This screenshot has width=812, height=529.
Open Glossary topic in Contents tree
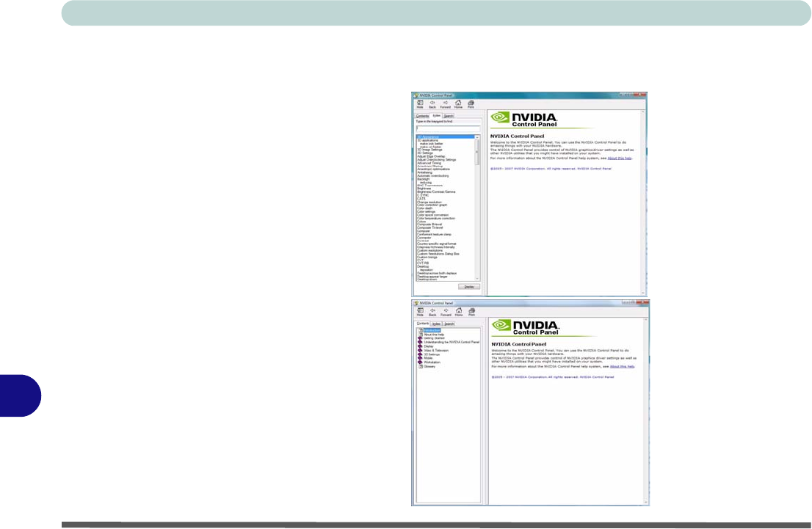tap(429, 366)
